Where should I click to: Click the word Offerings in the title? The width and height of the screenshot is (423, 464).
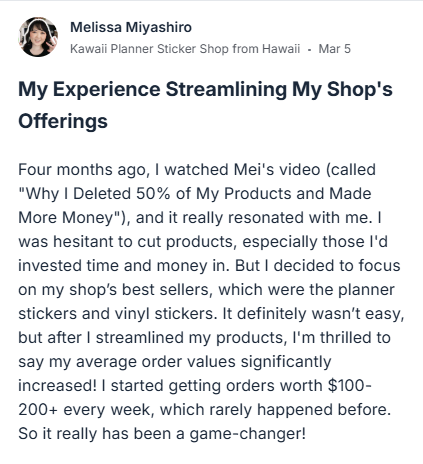63,121
